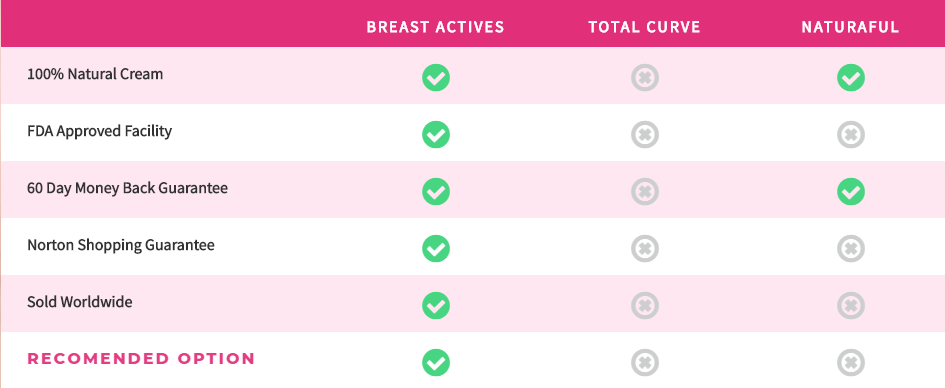
Task: Click Breast Actives checkmark in Recomended Option row
Action: 436,363
